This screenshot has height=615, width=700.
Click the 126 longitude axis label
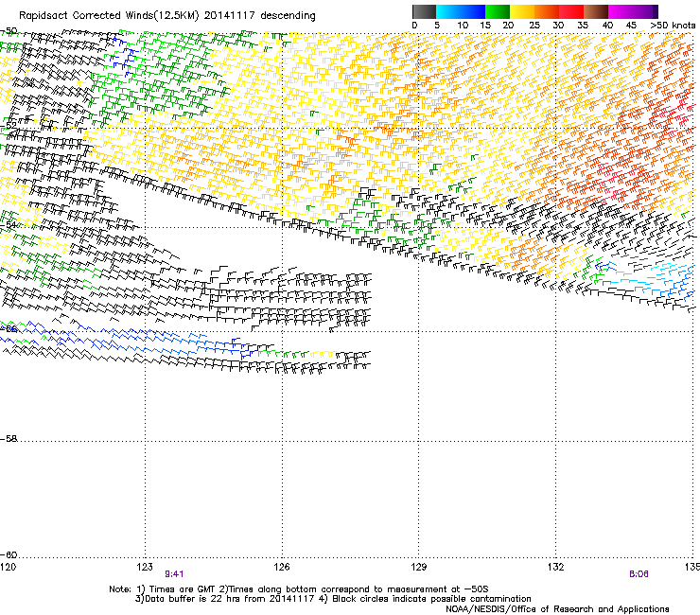pos(282,567)
